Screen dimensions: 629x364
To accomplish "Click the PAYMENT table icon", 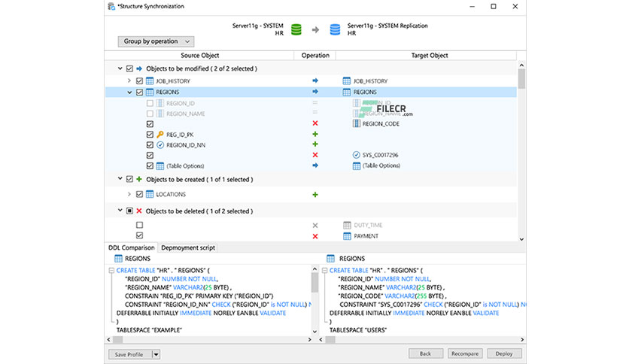I will click(347, 236).
